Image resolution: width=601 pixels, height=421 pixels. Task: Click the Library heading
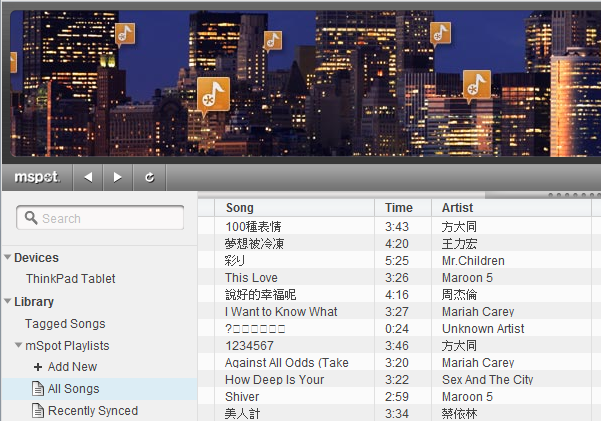(x=34, y=301)
